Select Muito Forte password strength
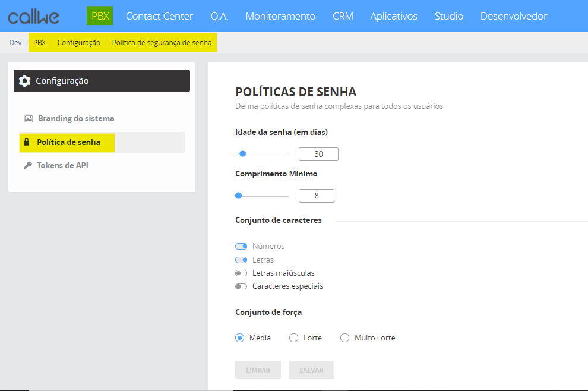Image resolution: width=588 pixels, height=391 pixels. click(x=344, y=338)
